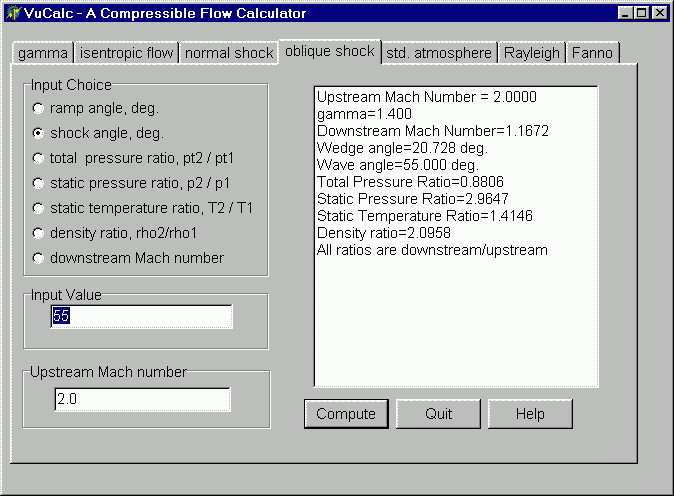The width and height of the screenshot is (674, 496).
Task: Click 'Downstream Mach Number=1.1672' result
Action: (x=433, y=131)
